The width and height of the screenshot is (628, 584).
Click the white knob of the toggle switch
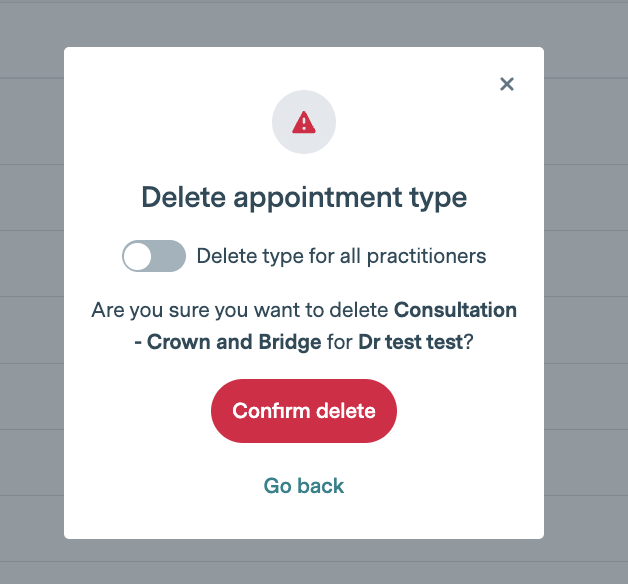138,256
